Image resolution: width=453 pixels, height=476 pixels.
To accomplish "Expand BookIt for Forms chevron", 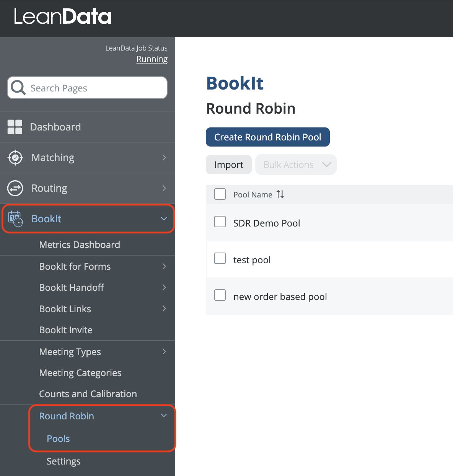I will (164, 266).
